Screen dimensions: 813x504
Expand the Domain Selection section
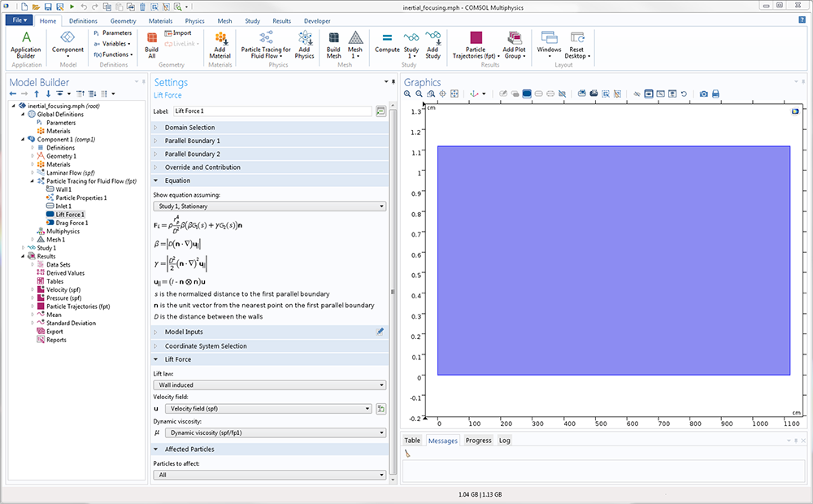(x=189, y=128)
